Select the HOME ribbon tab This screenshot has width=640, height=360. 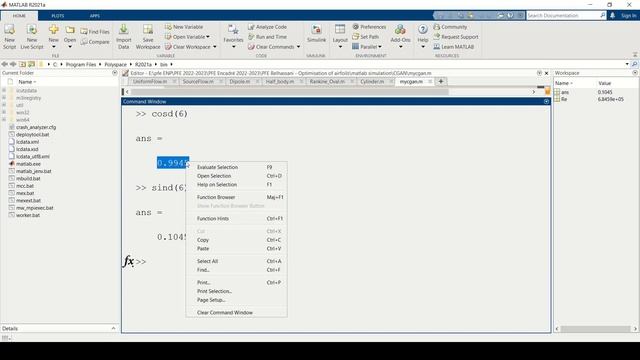(19, 16)
